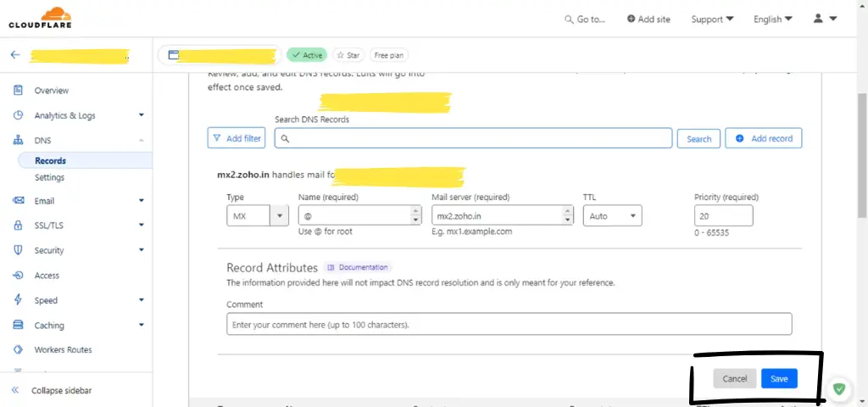Click the Workers Routes icon
This screenshot has width=868, height=407.
[x=18, y=349]
